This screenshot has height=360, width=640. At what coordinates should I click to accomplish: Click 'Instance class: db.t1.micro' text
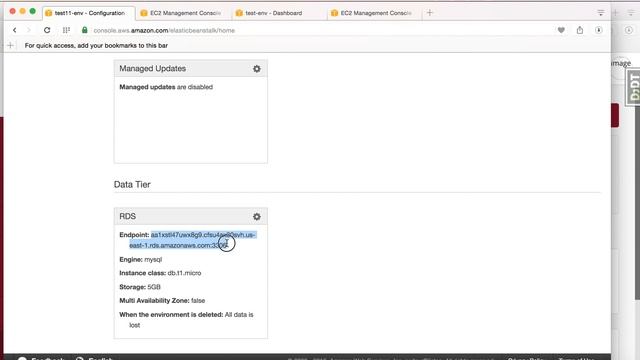(160, 273)
